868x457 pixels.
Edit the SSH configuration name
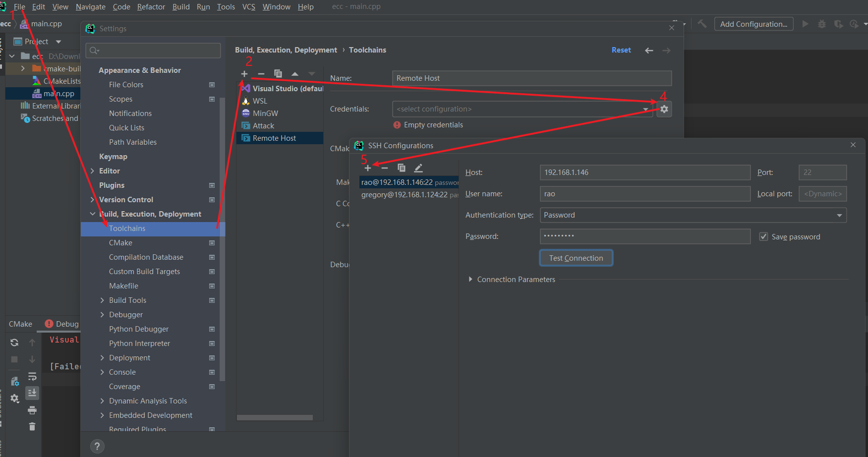click(418, 168)
